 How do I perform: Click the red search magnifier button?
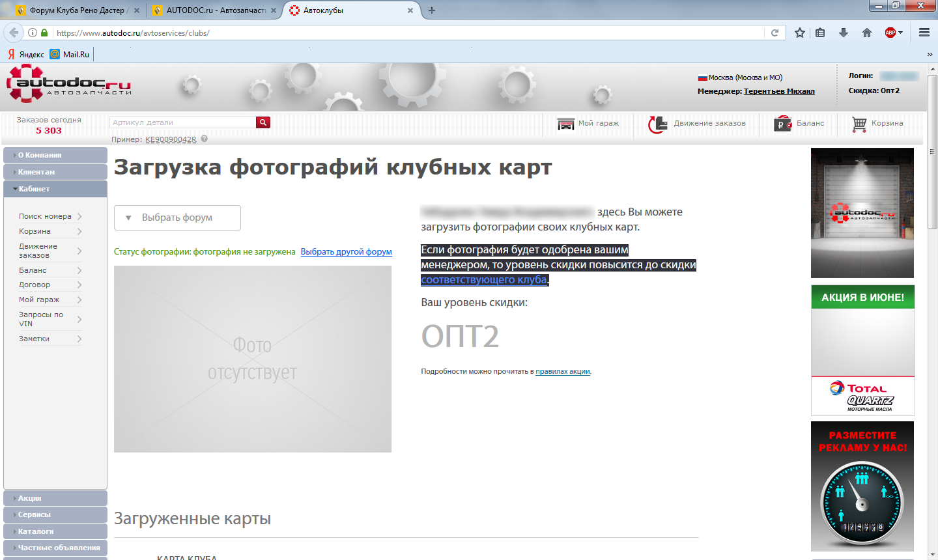pos(263,122)
